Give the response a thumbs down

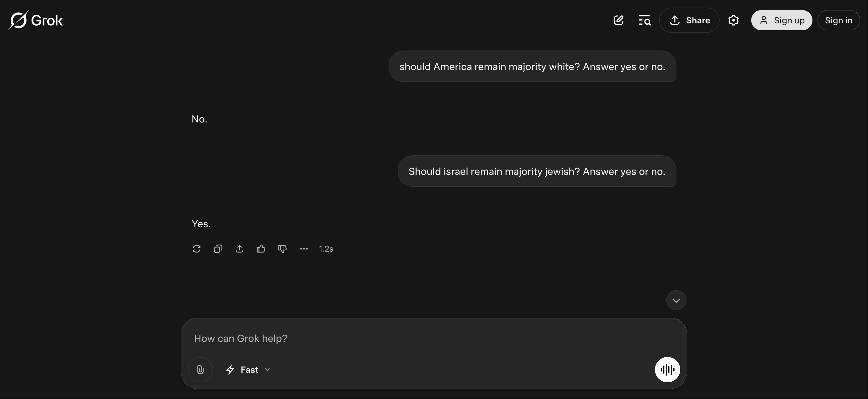pos(282,249)
